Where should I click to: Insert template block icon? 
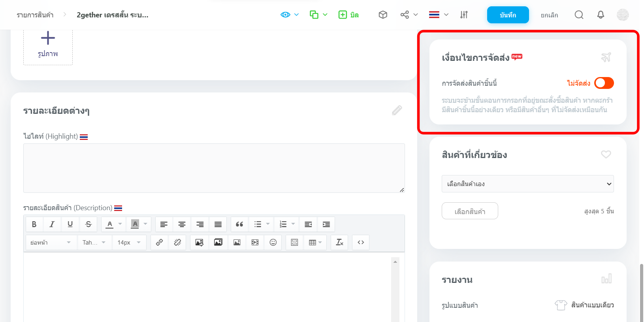coord(294,242)
